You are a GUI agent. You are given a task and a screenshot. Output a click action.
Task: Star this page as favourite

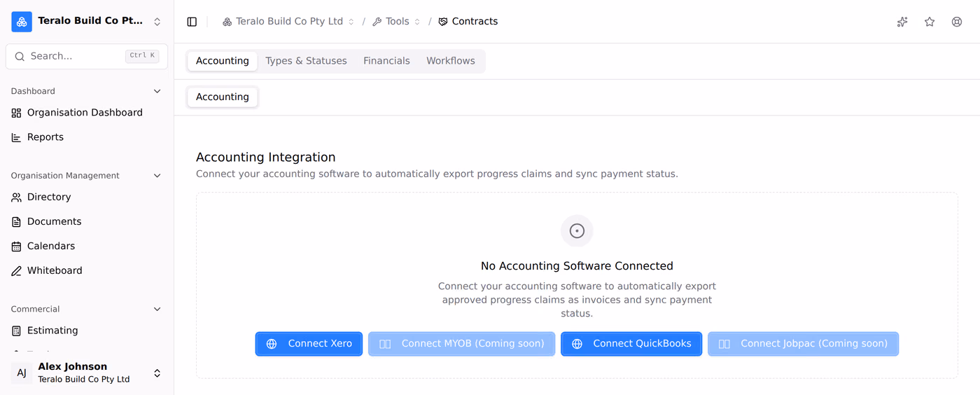coord(930,22)
